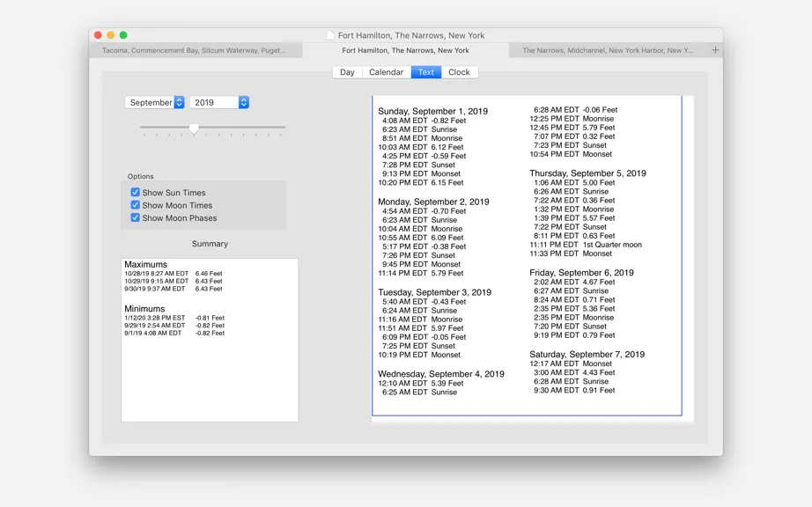Select Fort Hamilton, The Narrows tab

405,50
